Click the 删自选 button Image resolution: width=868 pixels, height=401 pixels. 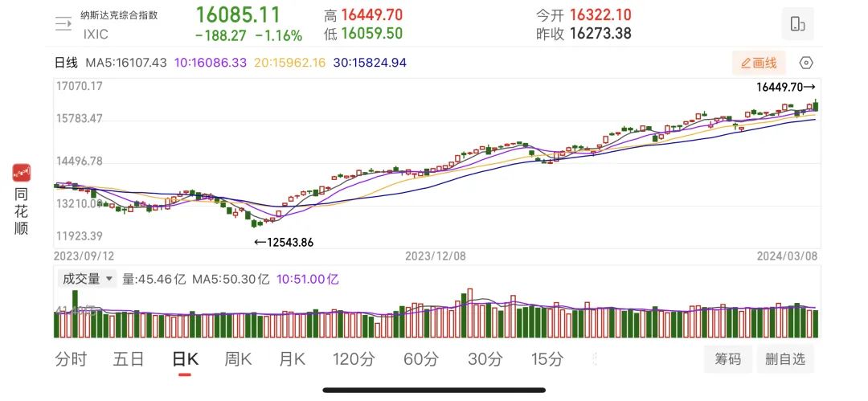(785, 359)
